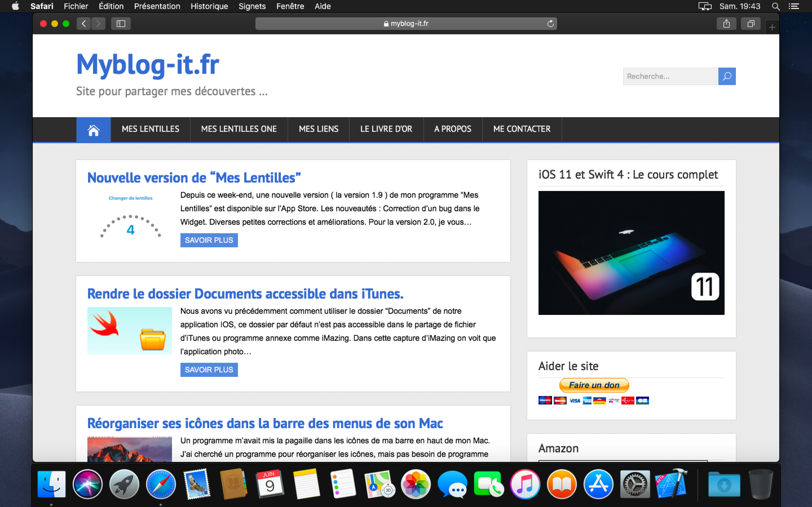812x507 pixels.
Task: Launch the App Store from the Dock
Action: click(598, 484)
